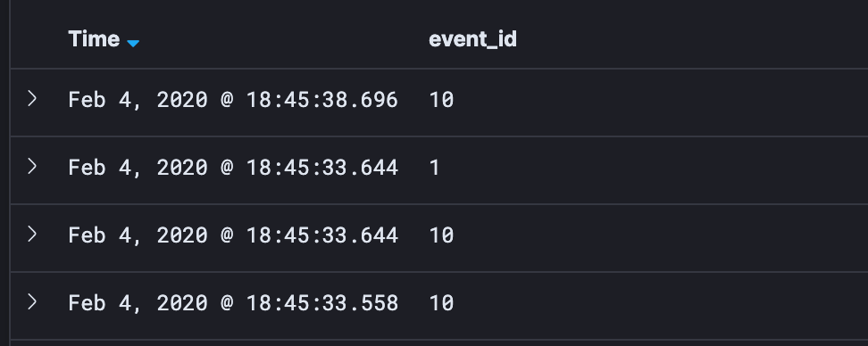The height and width of the screenshot is (346, 868).
Task: Toggle details for 18:45:33.644 event_id 10 row
Action: pyautogui.click(x=32, y=235)
